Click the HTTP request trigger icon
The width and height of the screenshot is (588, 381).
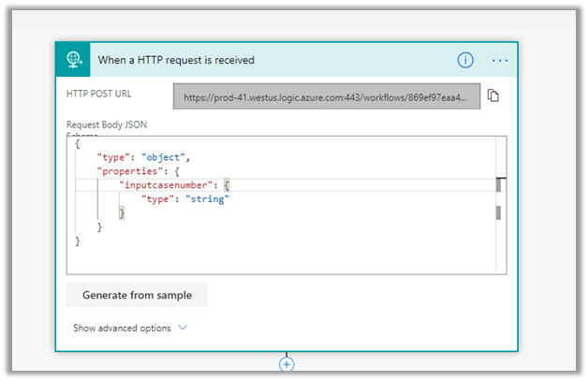[x=74, y=60]
